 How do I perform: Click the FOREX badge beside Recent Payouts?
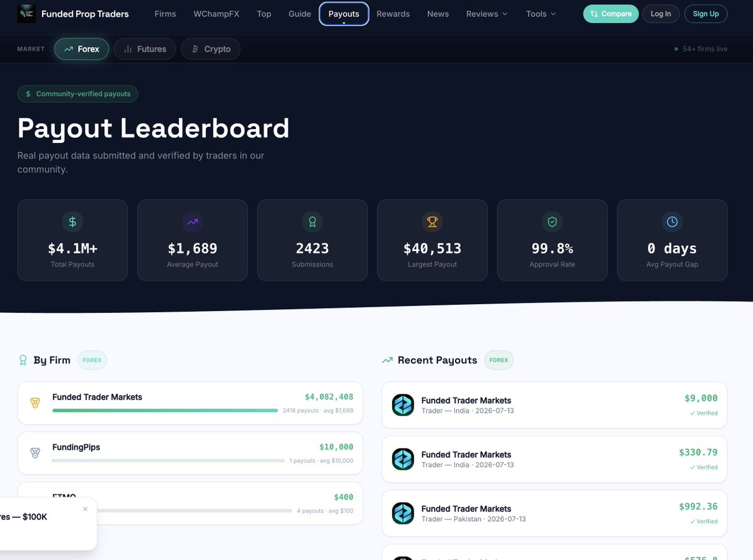pos(499,361)
